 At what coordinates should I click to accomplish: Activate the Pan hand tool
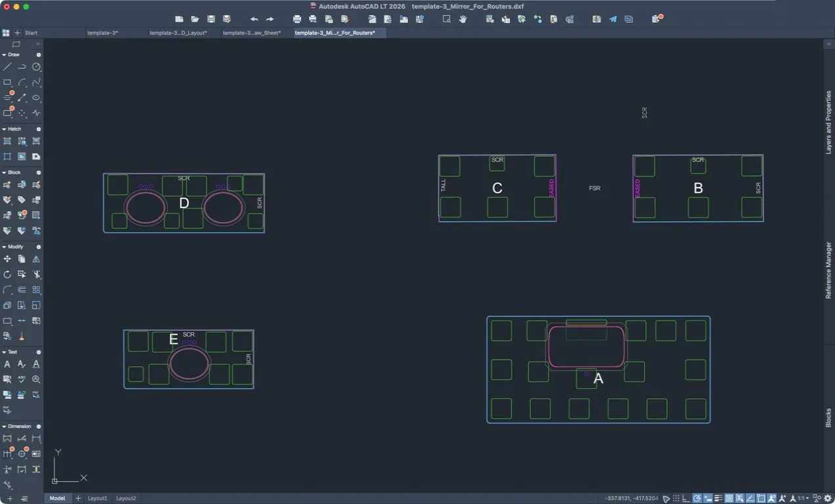point(463,19)
